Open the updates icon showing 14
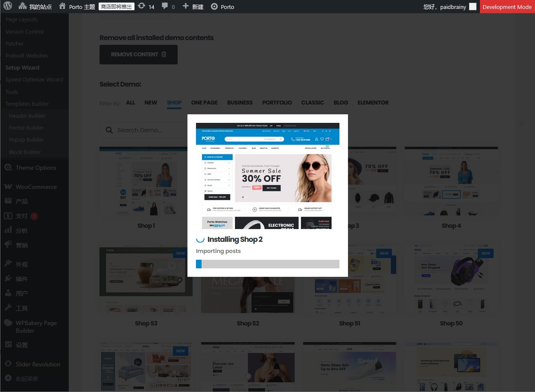The height and width of the screenshot is (392, 535). 142,6
